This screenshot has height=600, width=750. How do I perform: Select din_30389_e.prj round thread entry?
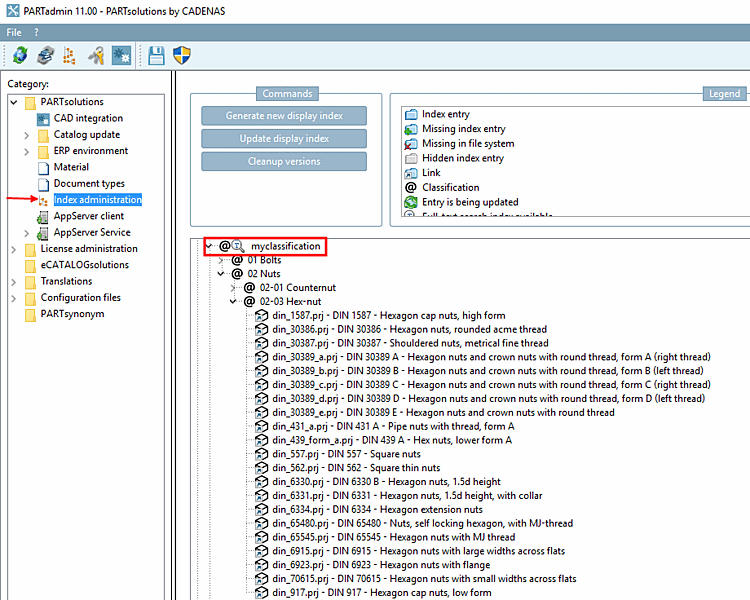pos(443,412)
